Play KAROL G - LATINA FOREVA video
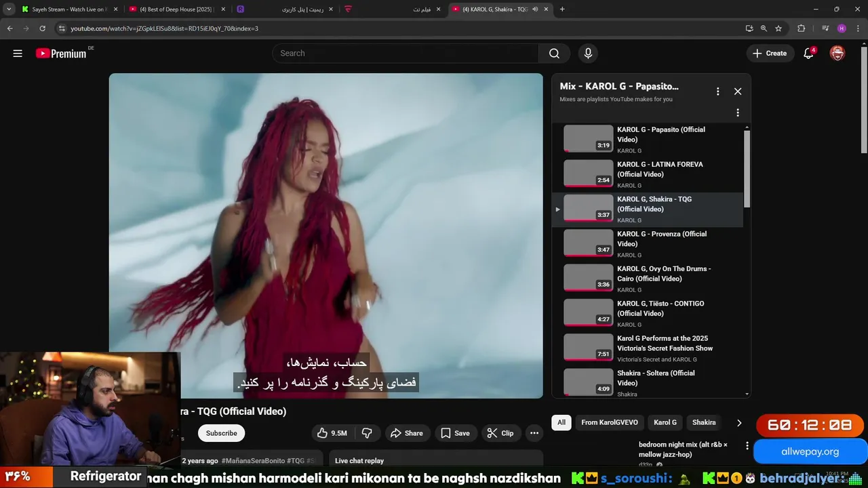Viewport: 868px width, 488px height. (x=648, y=174)
